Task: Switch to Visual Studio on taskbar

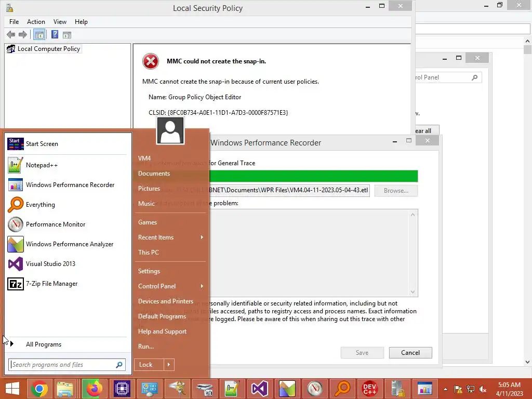Action: tap(260, 389)
